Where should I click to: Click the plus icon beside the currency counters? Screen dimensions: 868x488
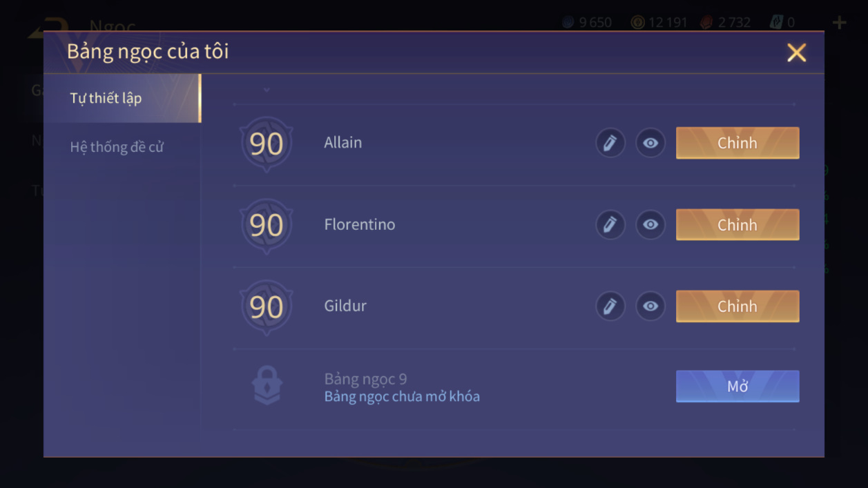click(x=839, y=23)
